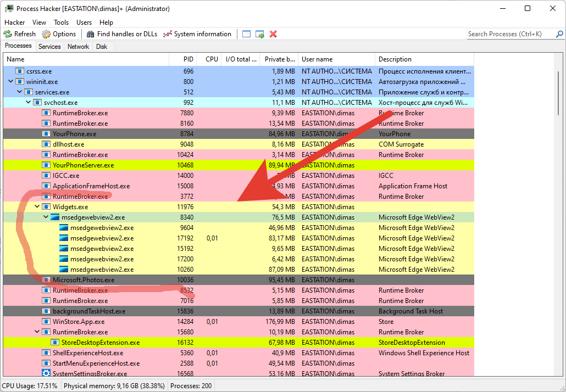Click the YourPhone.exe process icon
The width and height of the screenshot is (566, 392).
46,134
